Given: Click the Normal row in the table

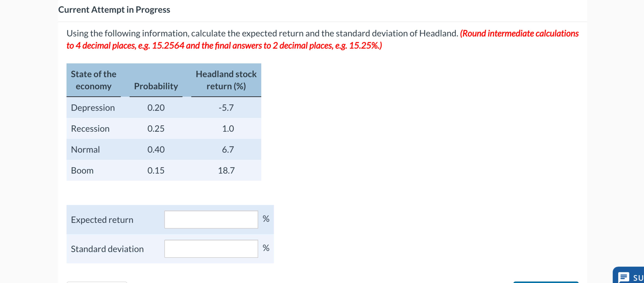Looking at the screenshot, I should click(85, 149).
